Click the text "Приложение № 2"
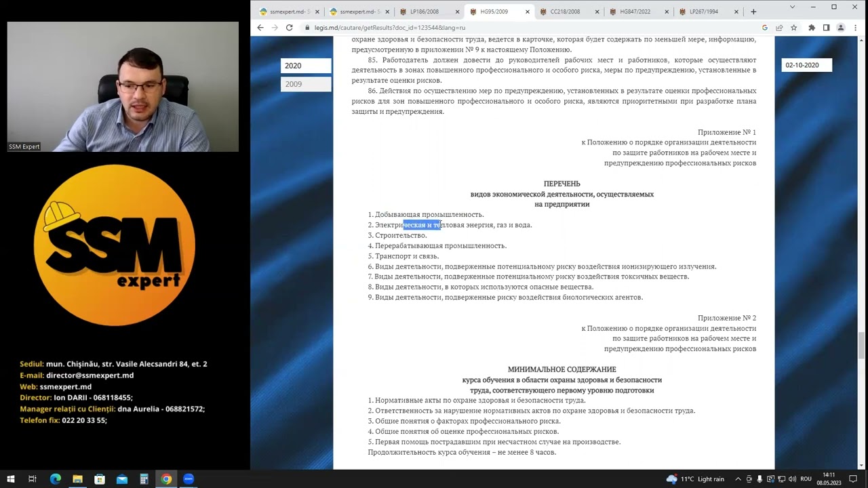Image resolution: width=868 pixels, height=488 pixels. tap(727, 318)
